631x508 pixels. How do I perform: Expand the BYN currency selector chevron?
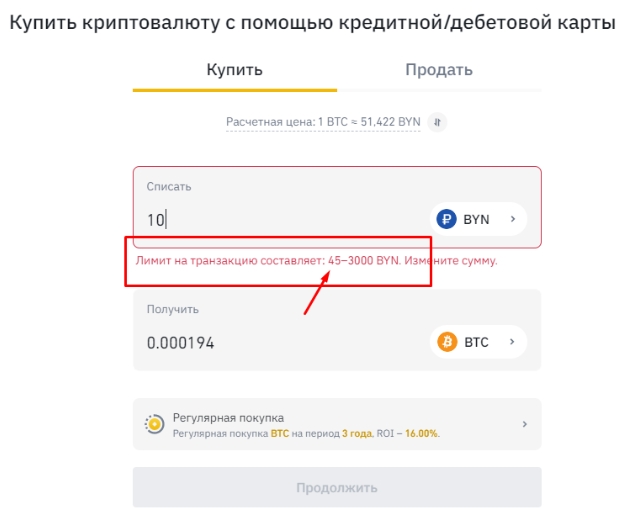(x=513, y=219)
